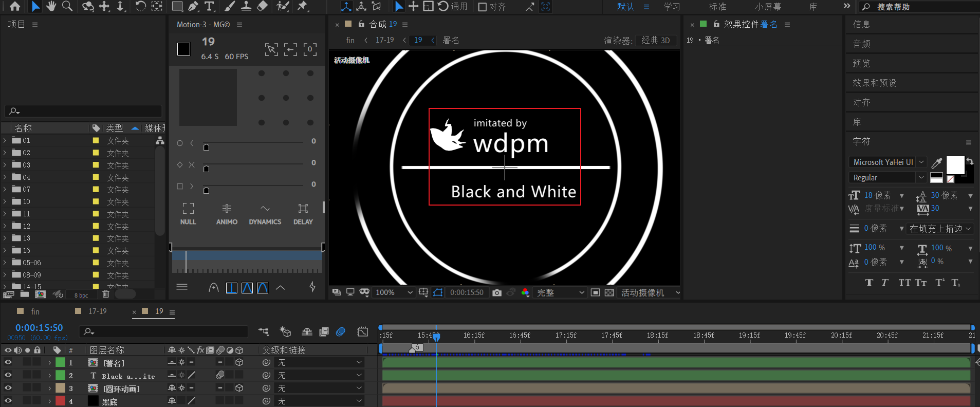980x407 pixels.
Task: Select the Pen tool
Action: click(193, 6)
